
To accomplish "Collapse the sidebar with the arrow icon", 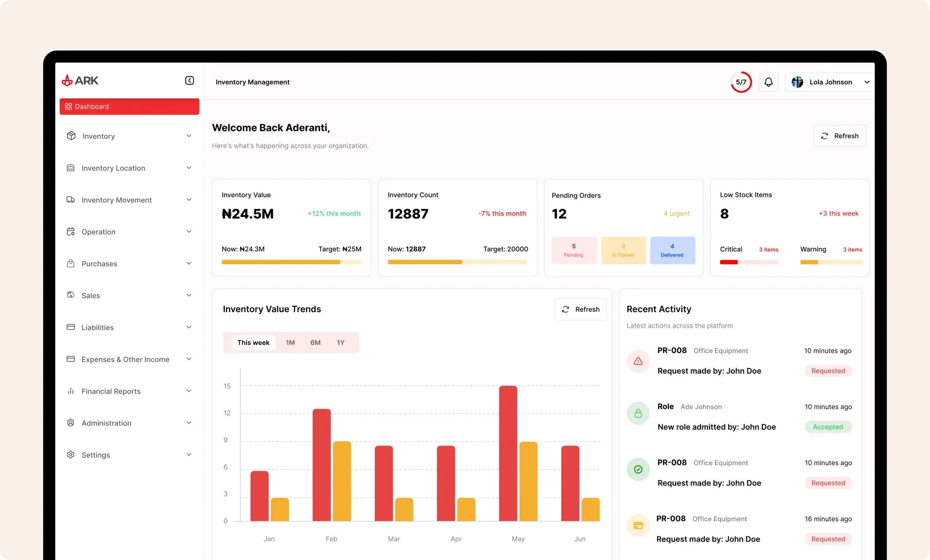I will pyautogui.click(x=189, y=80).
